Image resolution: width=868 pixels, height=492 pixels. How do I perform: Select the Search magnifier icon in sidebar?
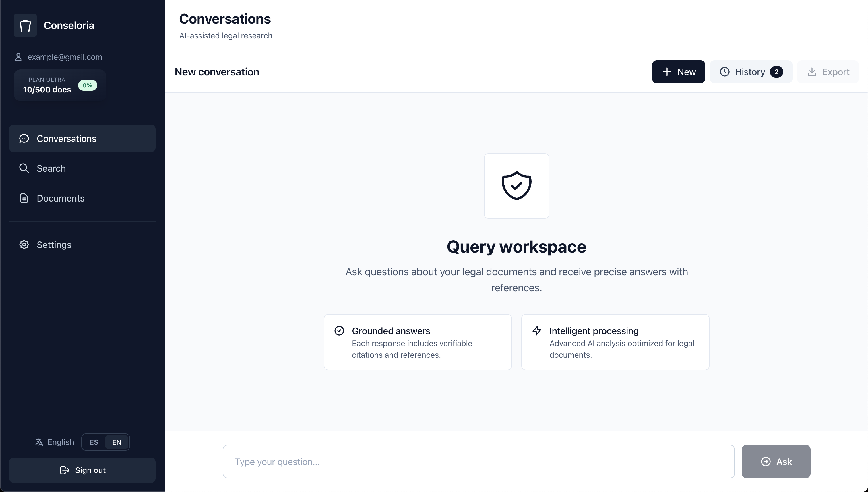(24, 168)
